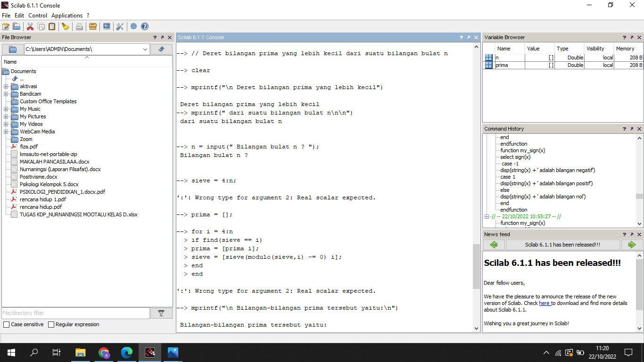This screenshot has width=644, height=362.
Task: Cut selection using scissors icon
Action: click(x=30, y=26)
